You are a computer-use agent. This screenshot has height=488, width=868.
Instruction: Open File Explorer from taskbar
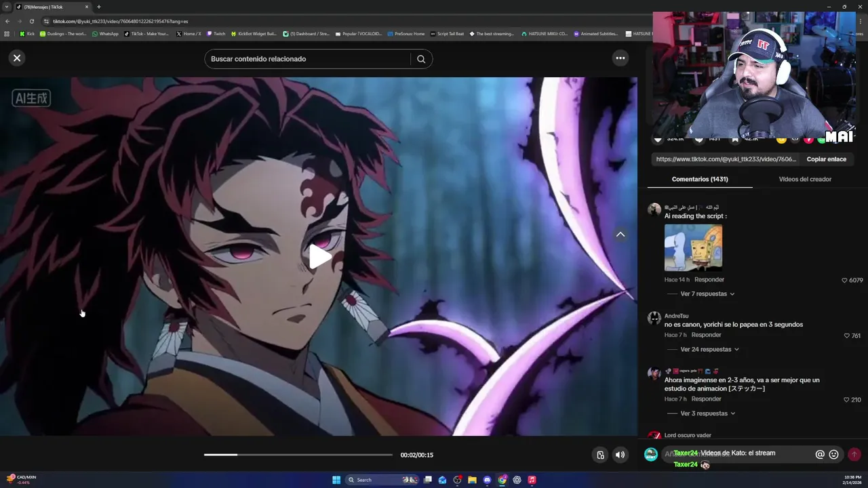point(472,480)
